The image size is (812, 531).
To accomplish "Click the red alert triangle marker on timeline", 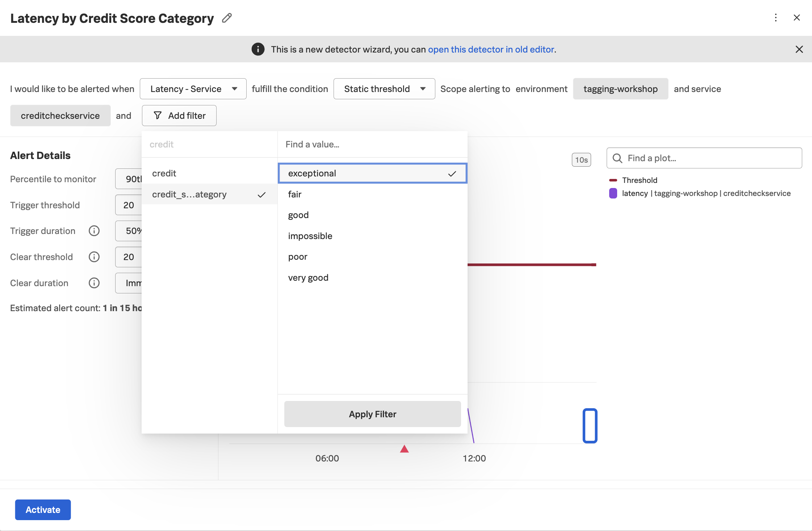I will tap(404, 449).
